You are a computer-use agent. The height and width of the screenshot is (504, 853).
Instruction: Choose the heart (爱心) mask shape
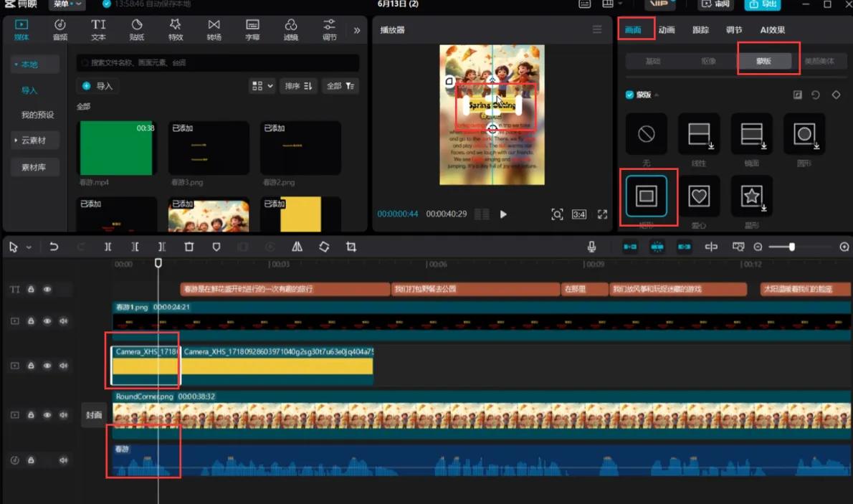point(699,196)
